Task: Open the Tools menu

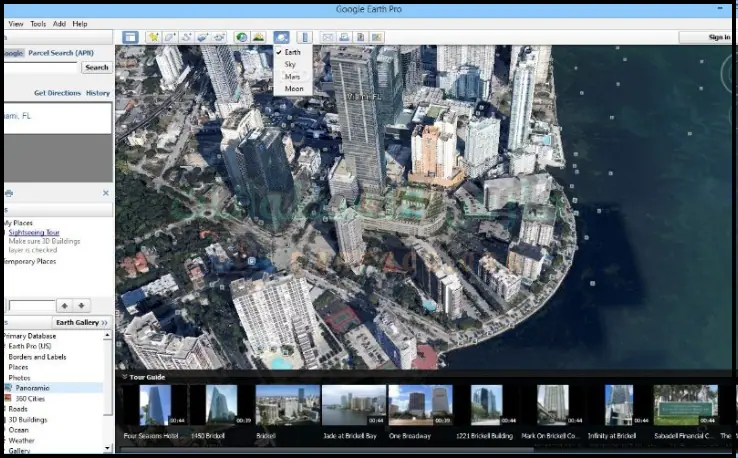Action: (38, 23)
